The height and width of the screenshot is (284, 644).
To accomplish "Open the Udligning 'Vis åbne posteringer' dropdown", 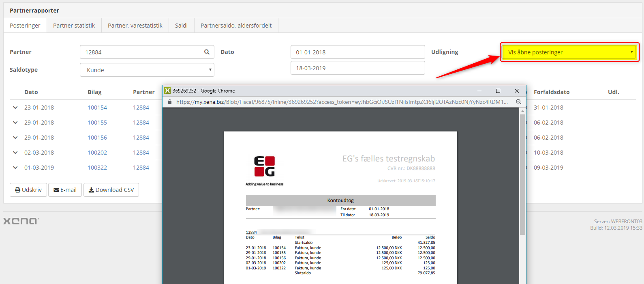I will coord(569,52).
